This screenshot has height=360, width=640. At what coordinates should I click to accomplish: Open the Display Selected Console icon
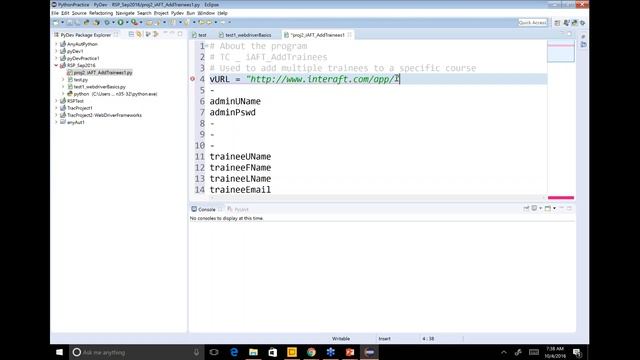534,209
